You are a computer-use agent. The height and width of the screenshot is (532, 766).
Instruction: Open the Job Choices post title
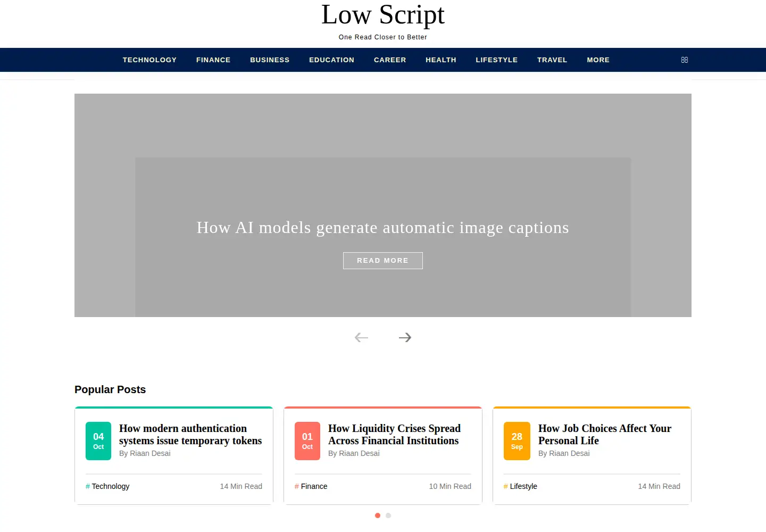(x=605, y=435)
